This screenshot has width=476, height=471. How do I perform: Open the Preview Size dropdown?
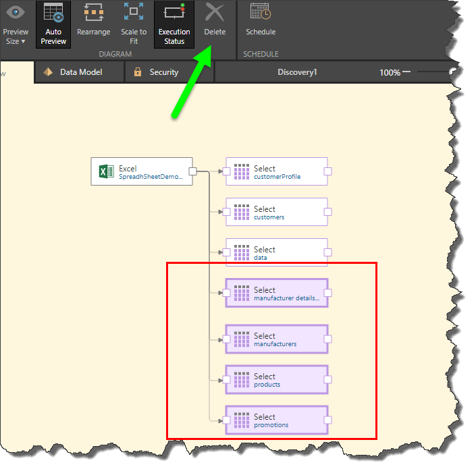[16, 24]
